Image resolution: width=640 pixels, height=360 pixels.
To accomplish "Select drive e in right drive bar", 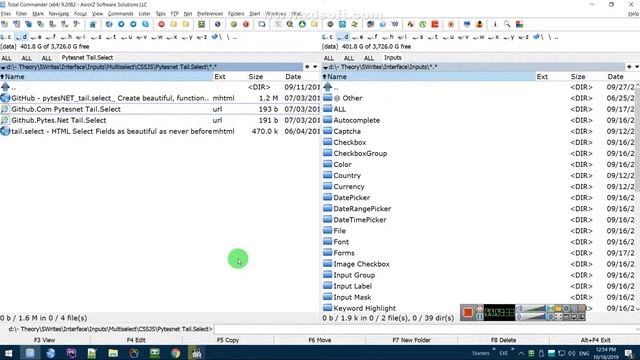I will coord(359,37).
